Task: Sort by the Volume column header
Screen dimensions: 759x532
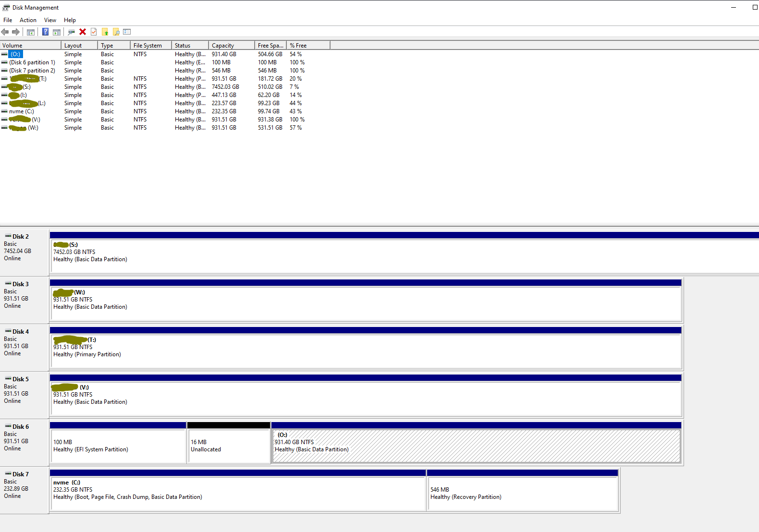Action: [31, 46]
